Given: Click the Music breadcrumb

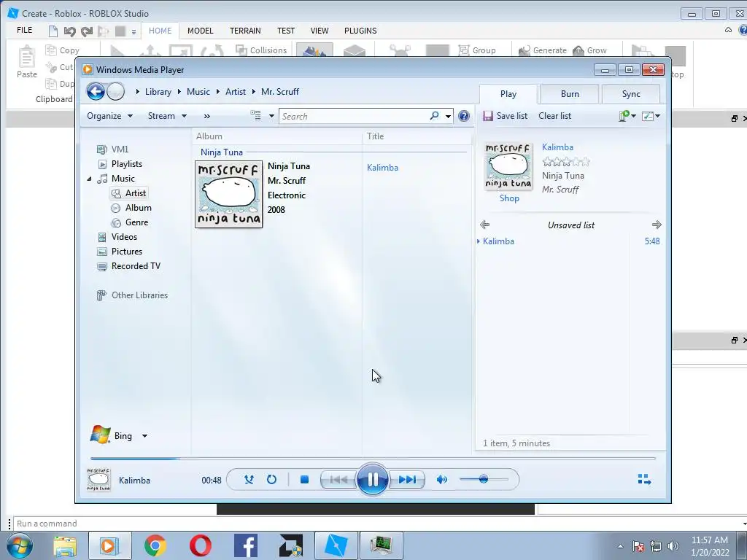Looking at the screenshot, I should (198, 91).
